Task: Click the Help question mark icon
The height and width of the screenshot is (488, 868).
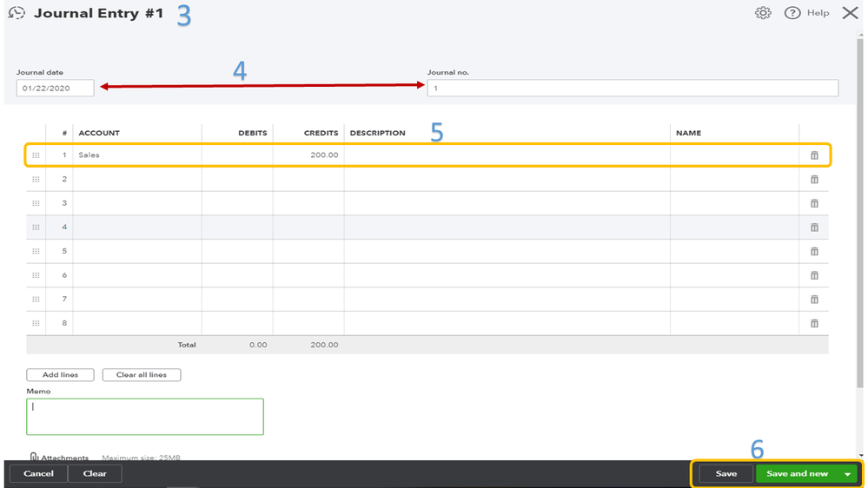Action: (x=792, y=13)
